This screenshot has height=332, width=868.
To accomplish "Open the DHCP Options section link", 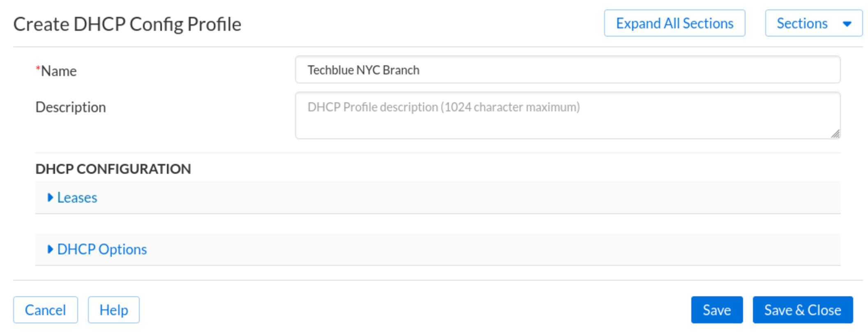I will pyautogui.click(x=102, y=249).
